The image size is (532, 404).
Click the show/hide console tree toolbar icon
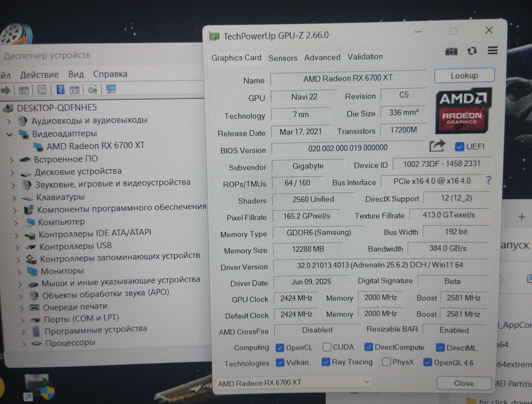tap(24, 91)
